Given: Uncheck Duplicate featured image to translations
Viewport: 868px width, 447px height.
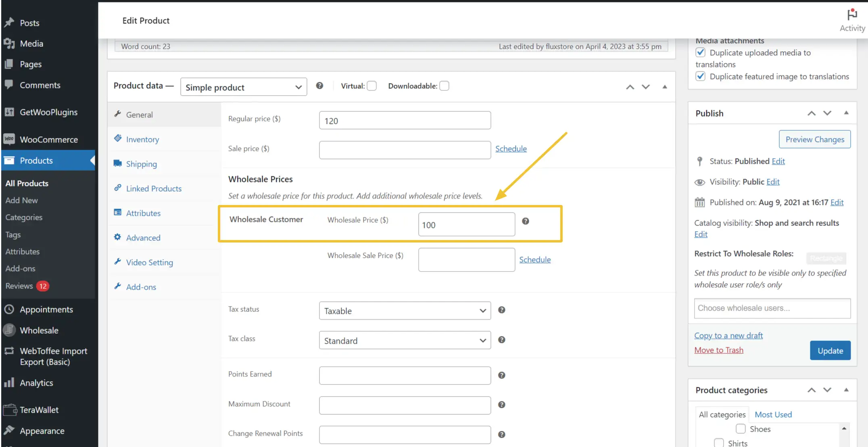Looking at the screenshot, I should pyautogui.click(x=700, y=76).
